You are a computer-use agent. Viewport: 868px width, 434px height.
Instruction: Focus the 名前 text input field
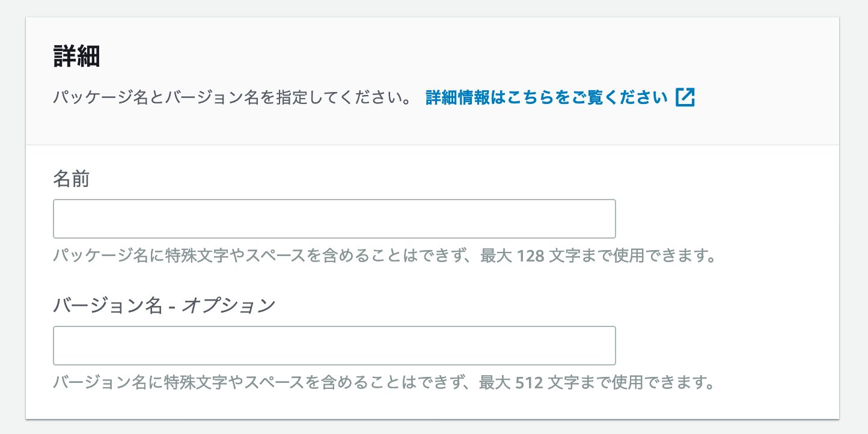pyautogui.click(x=334, y=219)
